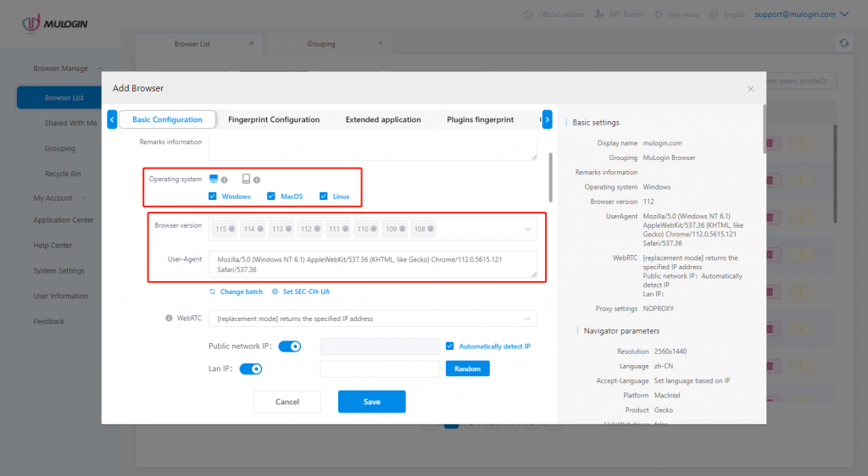This screenshot has width=868, height=476.
Task: Open Feedback in sidebar
Action: pos(48,321)
